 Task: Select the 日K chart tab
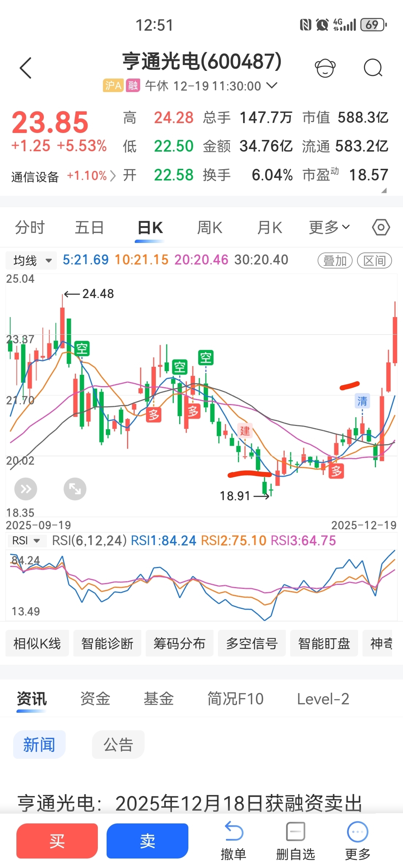click(x=150, y=227)
